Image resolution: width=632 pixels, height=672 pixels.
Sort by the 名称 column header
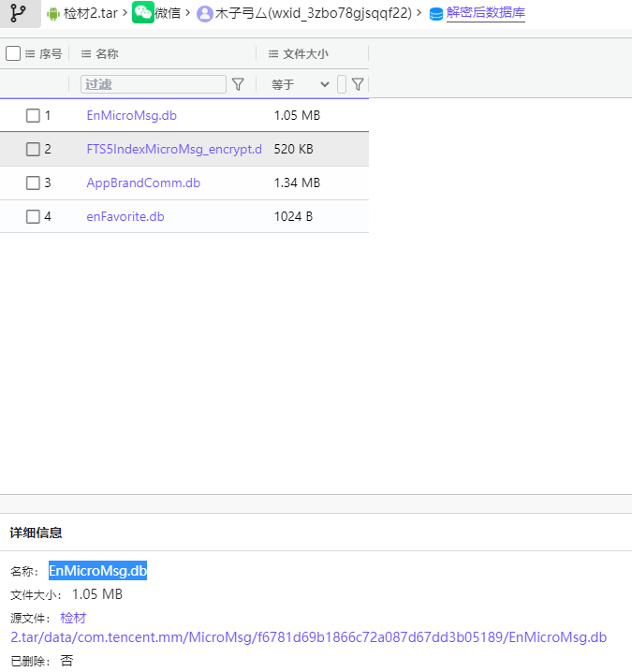tap(107, 54)
